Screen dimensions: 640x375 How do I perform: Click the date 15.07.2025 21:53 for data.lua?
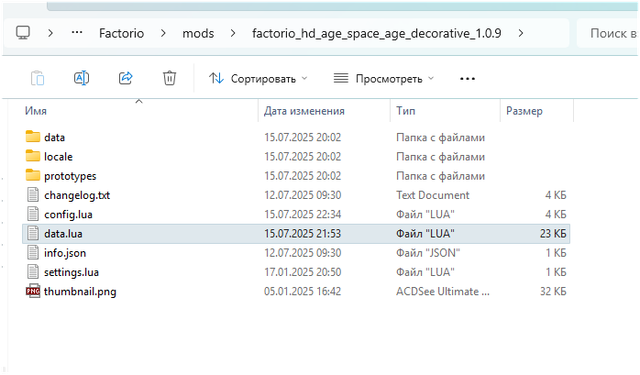302,233
